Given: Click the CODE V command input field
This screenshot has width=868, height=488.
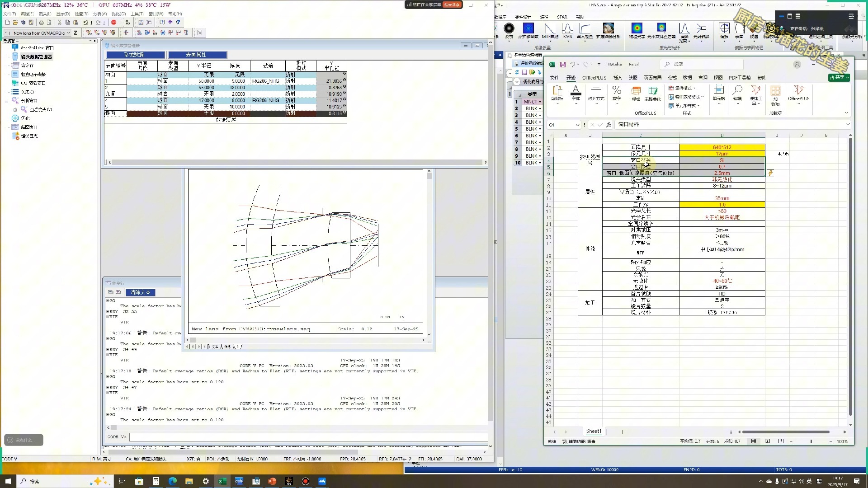Looking at the screenshot, I should coord(307,437).
